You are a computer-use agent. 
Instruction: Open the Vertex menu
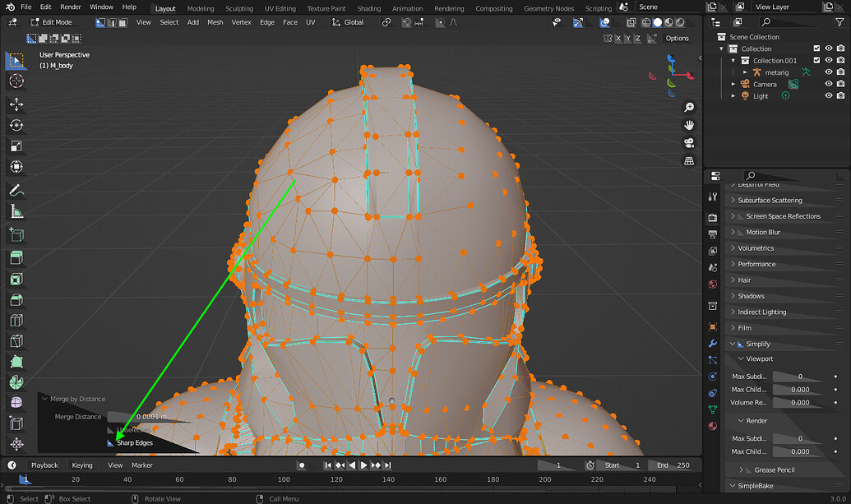tap(241, 22)
